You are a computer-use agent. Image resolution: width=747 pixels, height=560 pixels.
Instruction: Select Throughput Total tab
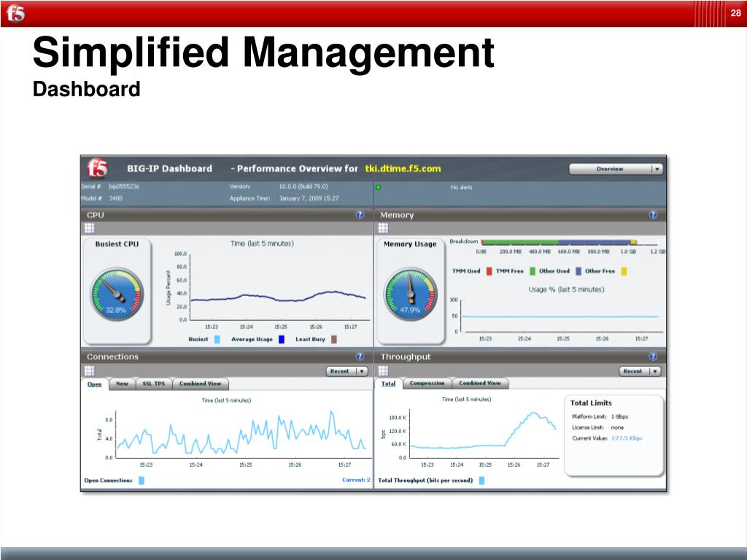388,384
